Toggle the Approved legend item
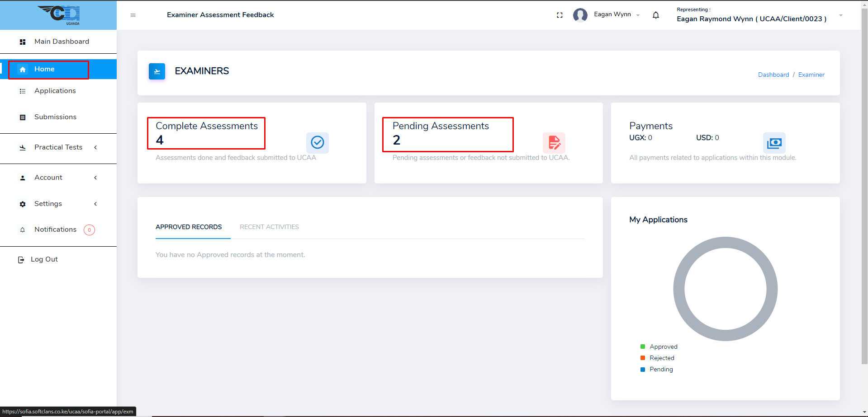This screenshot has height=417, width=868. [659, 347]
